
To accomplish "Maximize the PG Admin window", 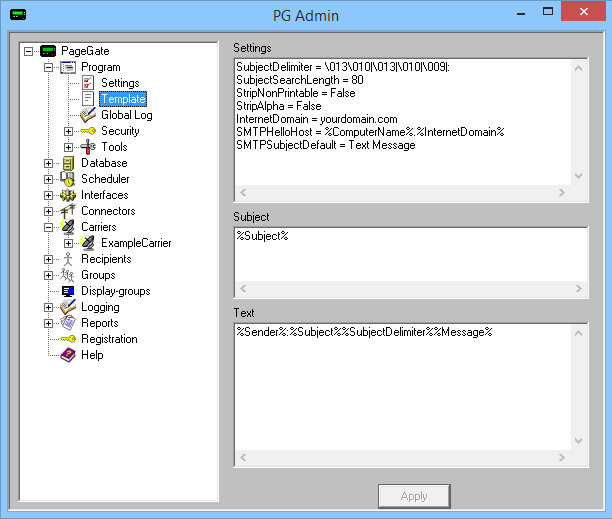I will tap(548, 12).
